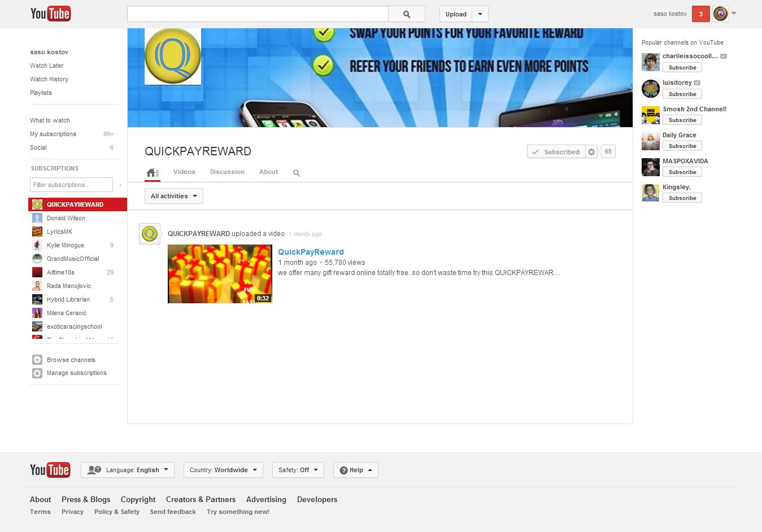
Task: Open subscription settings gear icon
Action: tap(591, 152)
